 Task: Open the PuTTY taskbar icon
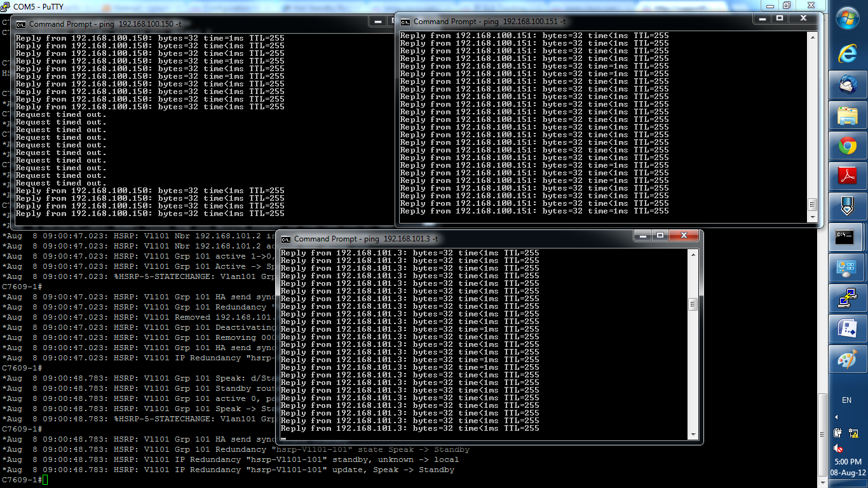848,298
